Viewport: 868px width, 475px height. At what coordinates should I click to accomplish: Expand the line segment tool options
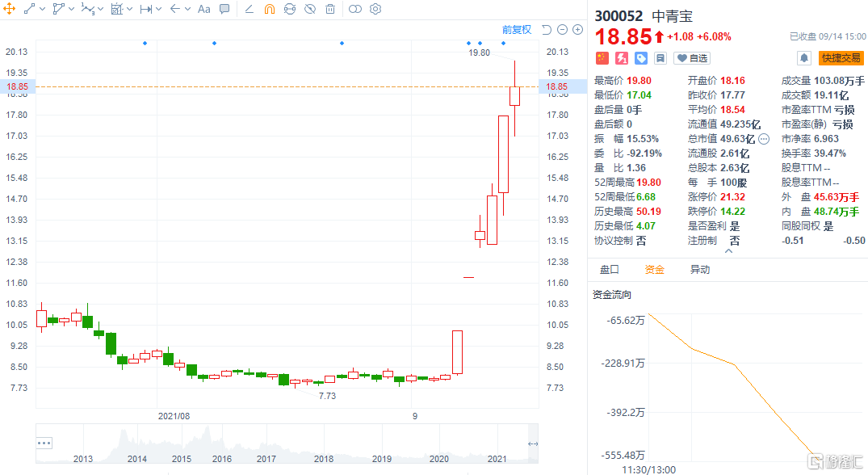coord(42,10)
